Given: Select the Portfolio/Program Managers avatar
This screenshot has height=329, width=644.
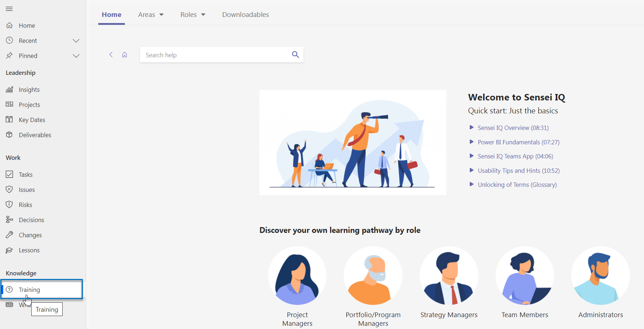Looking at the screenshot, I should [x=373, y=275].
